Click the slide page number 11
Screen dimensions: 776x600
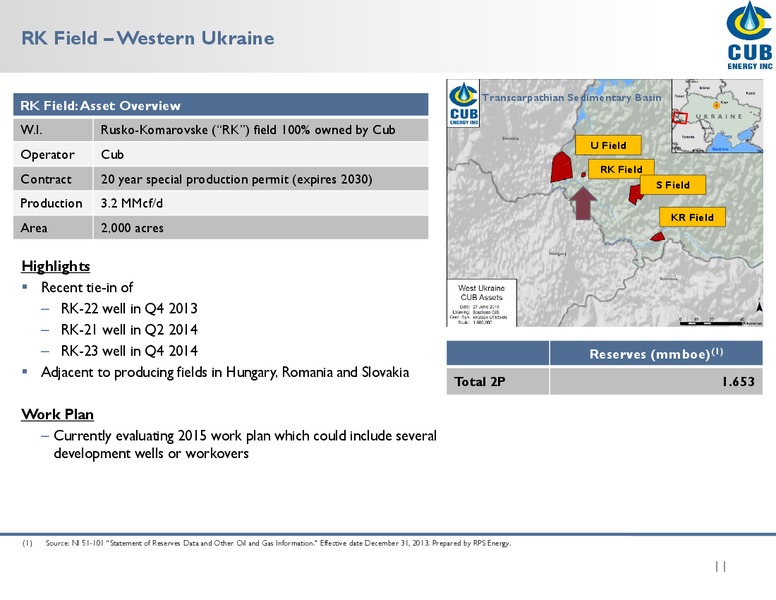click(721, 566)
